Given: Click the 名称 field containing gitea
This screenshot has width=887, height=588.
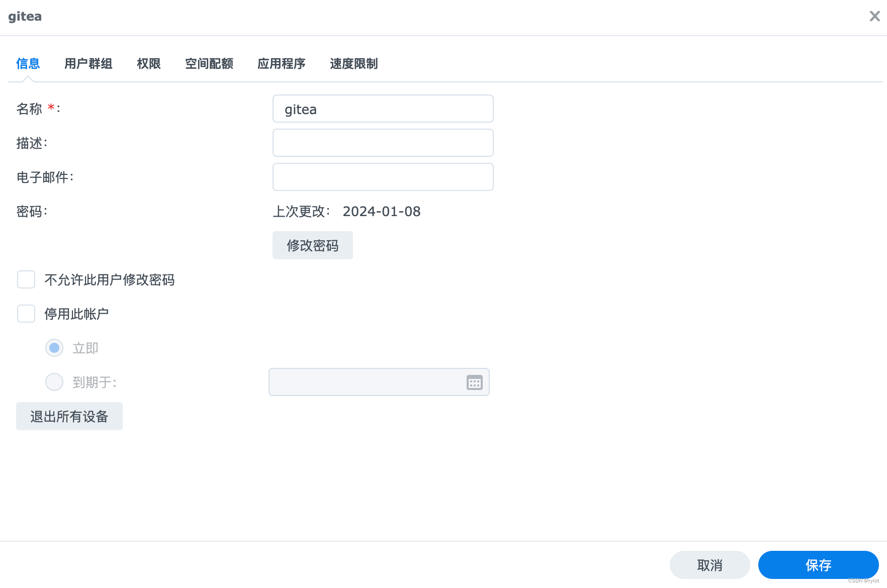Looking at the screenshot, I should (x=383, y=109).
